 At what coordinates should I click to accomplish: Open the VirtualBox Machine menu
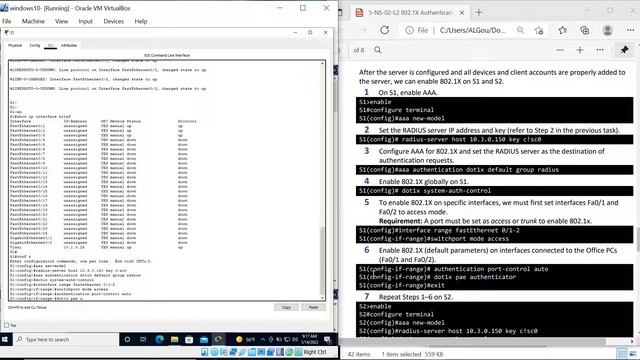point(33,21)
